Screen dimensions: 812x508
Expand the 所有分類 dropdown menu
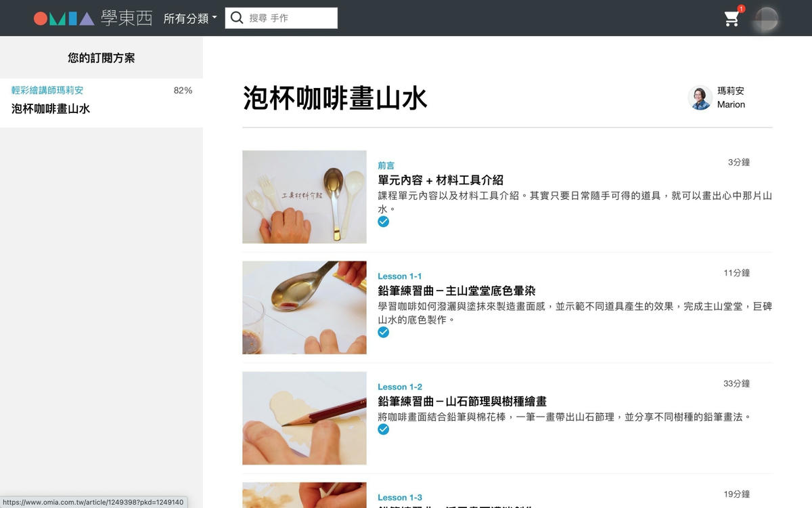pyautogui.click(x=190, y=18)
